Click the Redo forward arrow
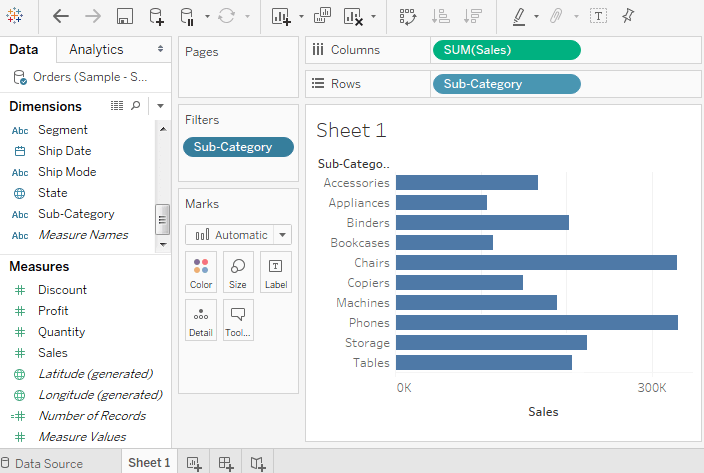Screen dimensions: 704x473 tap(93, 17)
